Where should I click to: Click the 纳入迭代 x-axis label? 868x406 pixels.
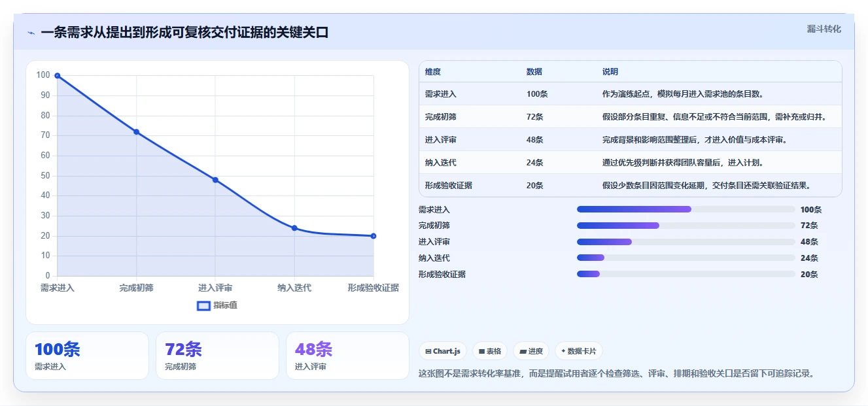pyautogui.click(x=294, y=288)
